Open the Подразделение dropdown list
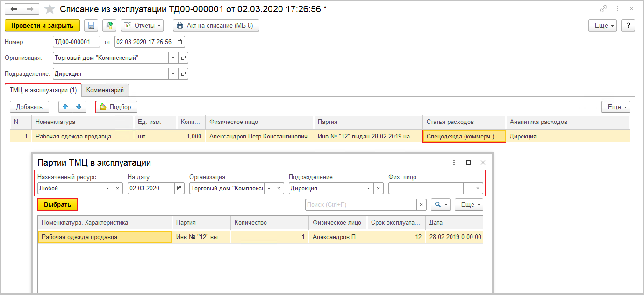Image resolution: width=644 pixels, height=305 pixels. pyautogui.click(x=173, y=74)
